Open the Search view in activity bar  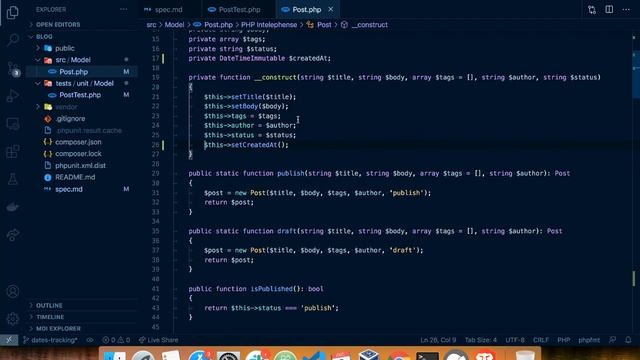13,40
